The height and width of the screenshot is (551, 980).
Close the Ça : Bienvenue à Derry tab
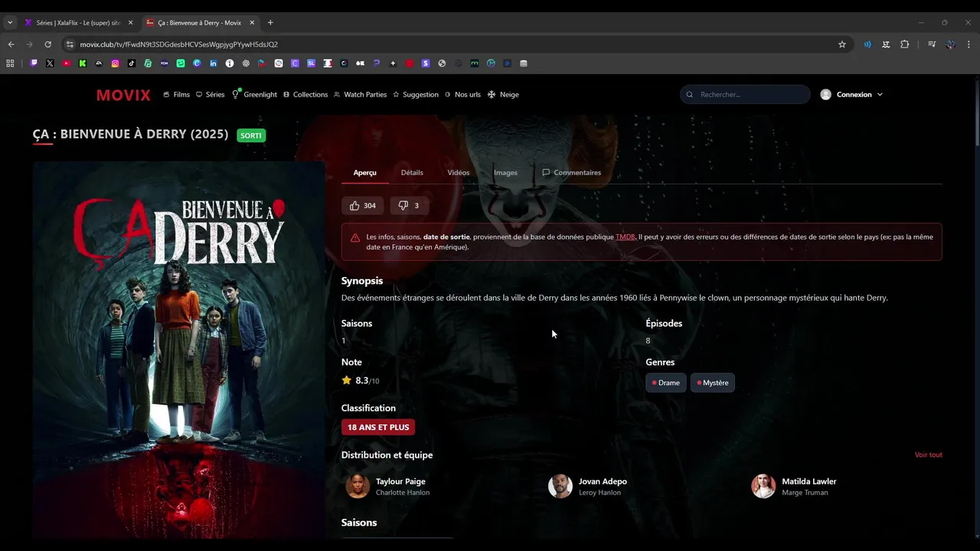coord(252,23)
